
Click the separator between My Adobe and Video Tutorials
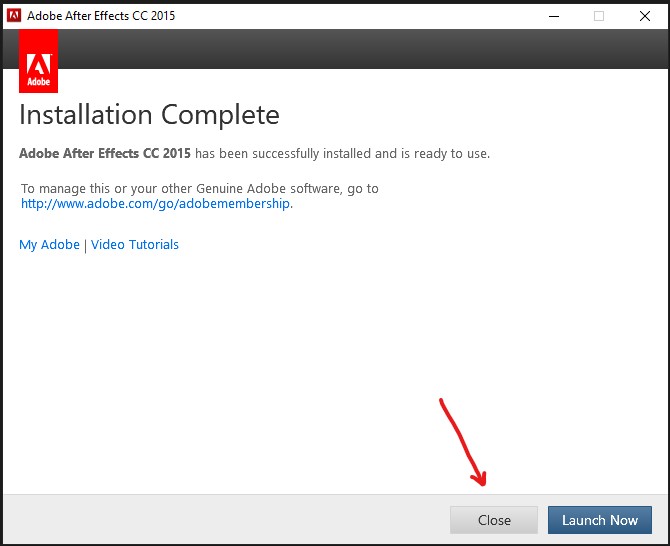(85, 244)
